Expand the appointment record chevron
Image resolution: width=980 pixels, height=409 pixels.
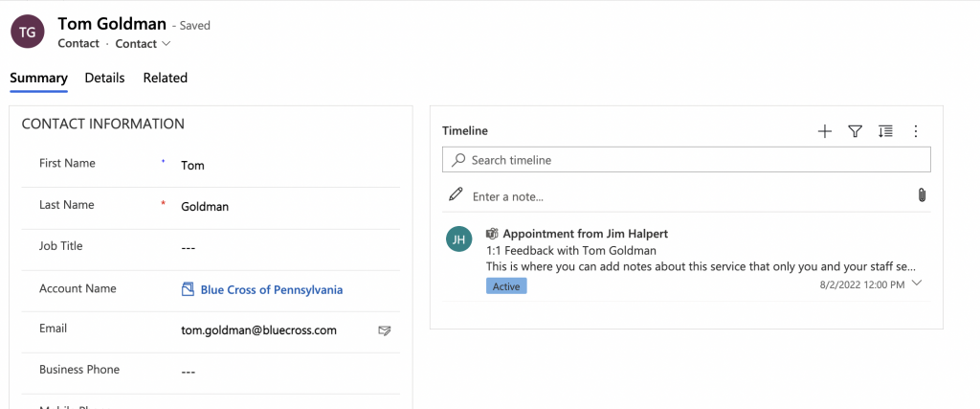(917, 284)
